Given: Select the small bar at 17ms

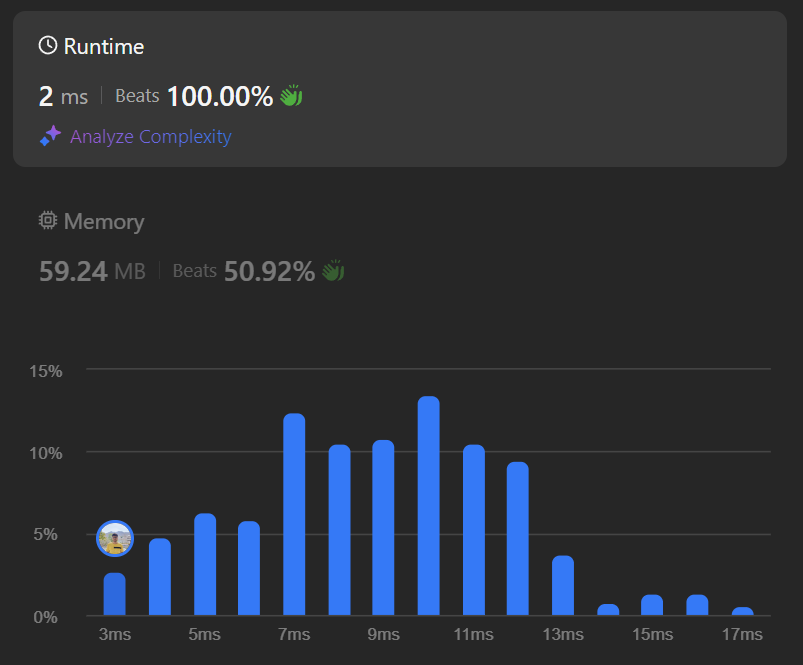Looking at the screenshot, I should pos(742,611).
